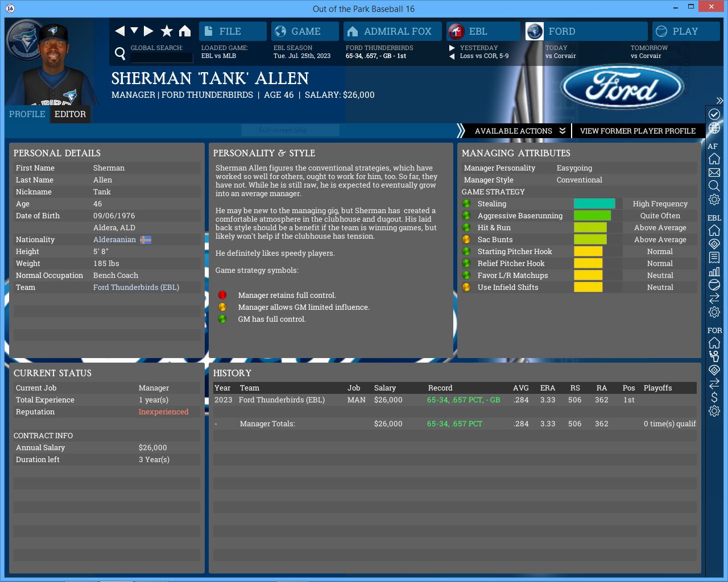
Task: Open the FILE menu
Action: 233,31
